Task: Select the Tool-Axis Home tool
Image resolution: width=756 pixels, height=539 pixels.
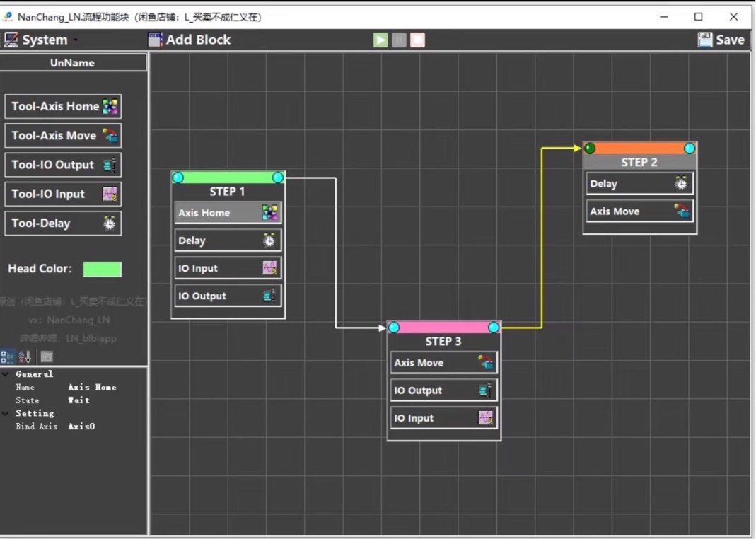Action: [x=63, y=107]
